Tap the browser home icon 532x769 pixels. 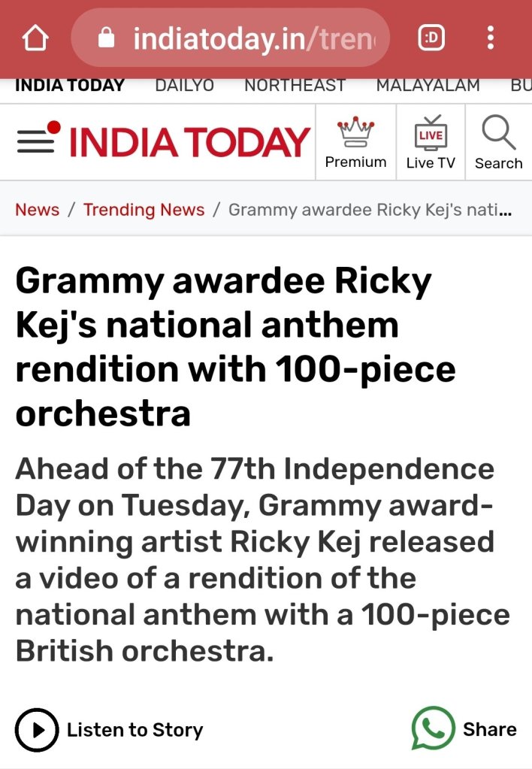coord(36,38)
